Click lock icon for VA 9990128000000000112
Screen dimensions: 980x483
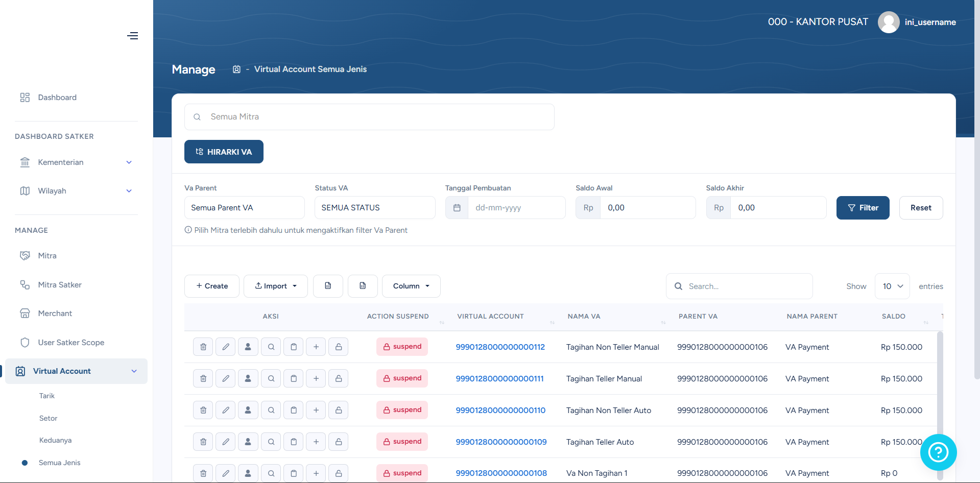coord(339,347)
